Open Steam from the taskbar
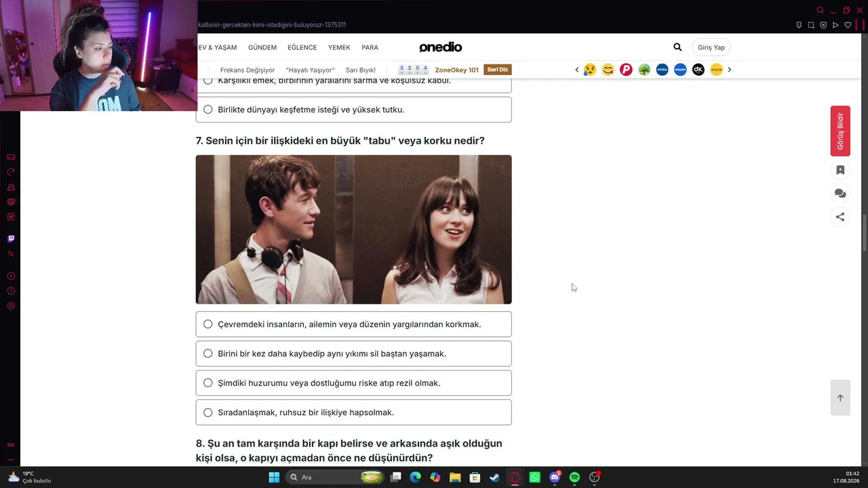The height and width of the screenshot is (488, 868). (x=495, y=477)
